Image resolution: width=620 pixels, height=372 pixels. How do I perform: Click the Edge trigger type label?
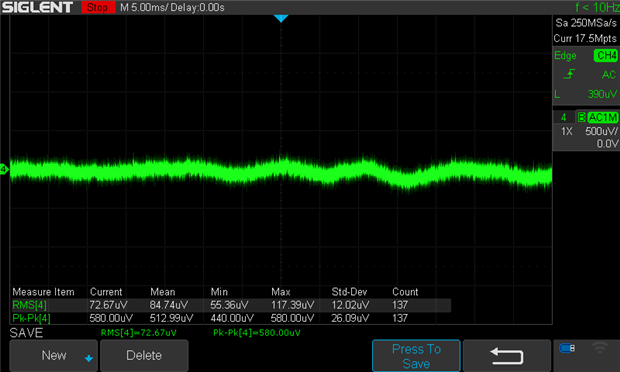coord(565,56)
